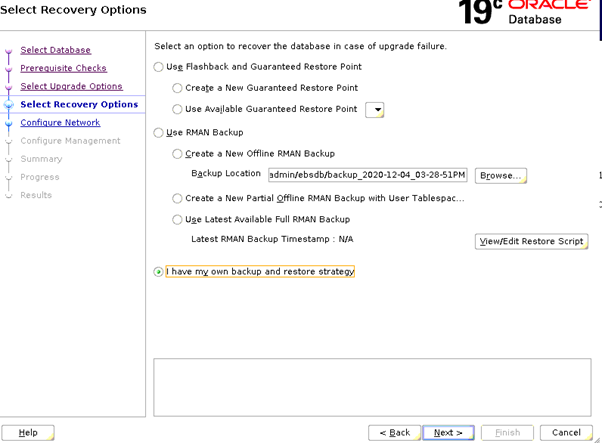Click the Backup Location label
Screen dimensions: 602x443
click(x=226, y=174)
